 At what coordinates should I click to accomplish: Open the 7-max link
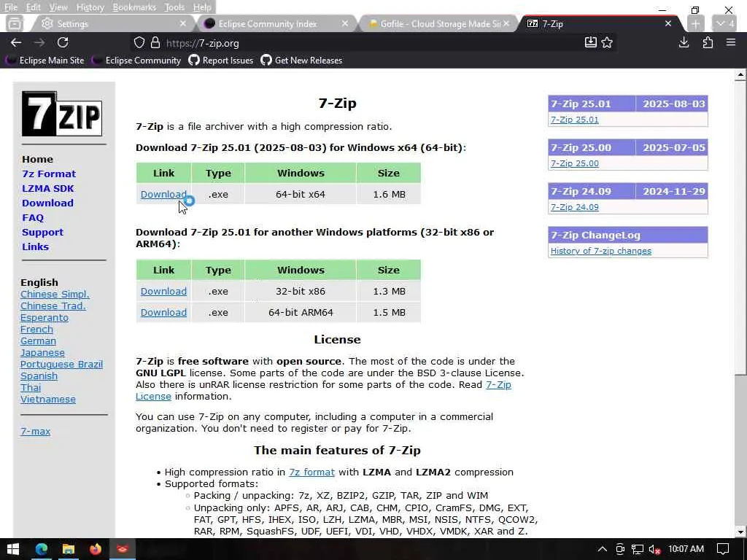click(x=35, y=432)
